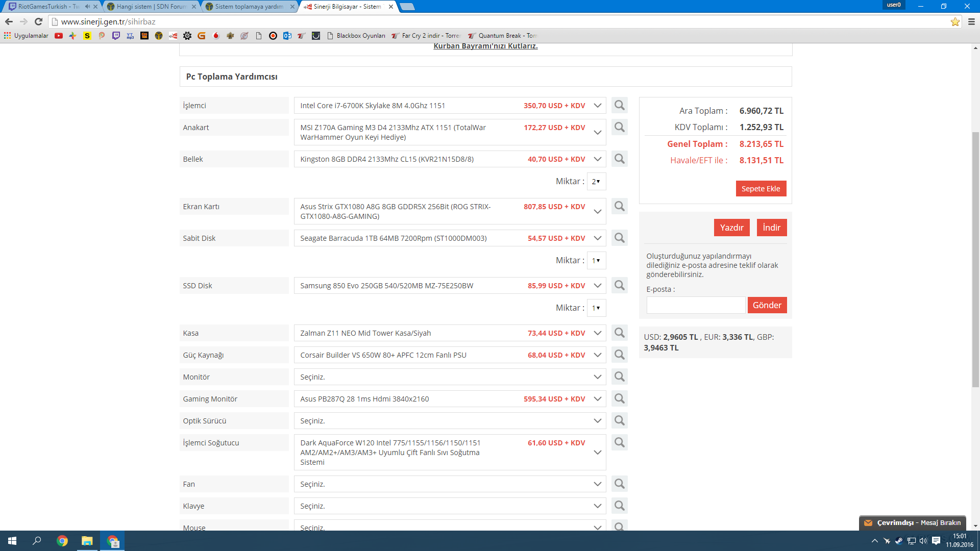
Task: Bookmark page with the star icon
Action: (955, 21)
